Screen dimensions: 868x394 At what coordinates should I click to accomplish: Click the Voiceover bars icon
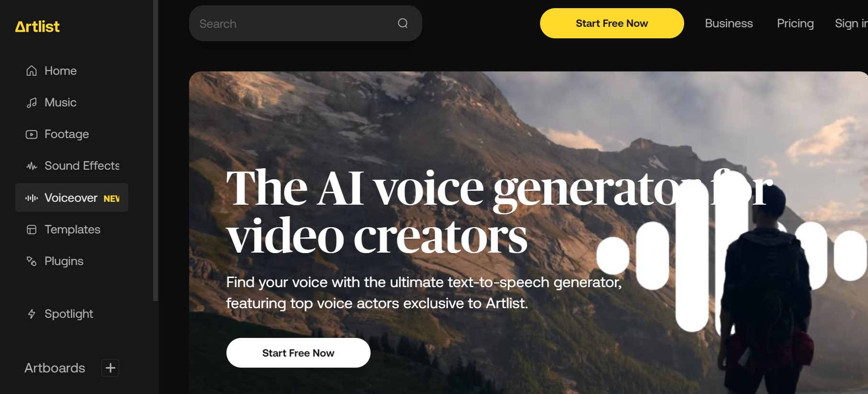[x=32, y=198]
